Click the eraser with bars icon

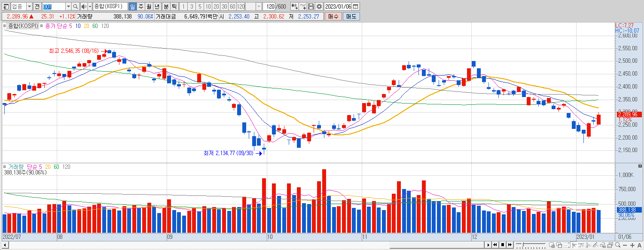coord(603,245)
